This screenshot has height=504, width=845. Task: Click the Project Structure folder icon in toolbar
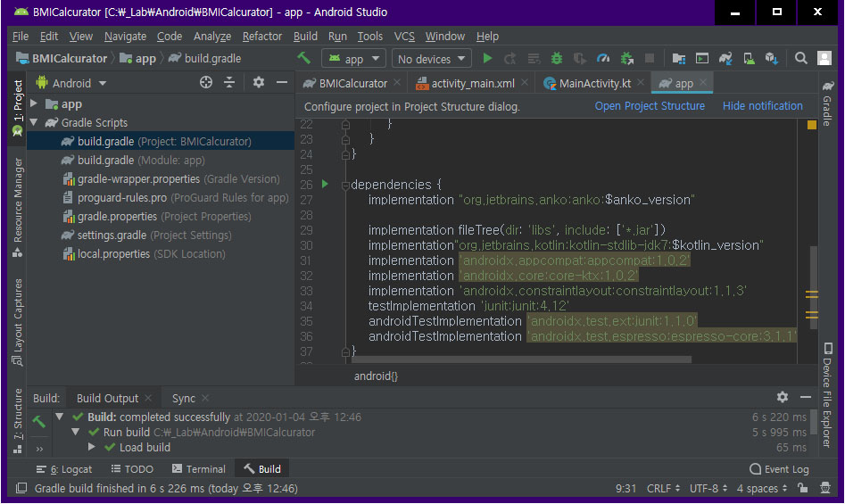click(679, 58)
